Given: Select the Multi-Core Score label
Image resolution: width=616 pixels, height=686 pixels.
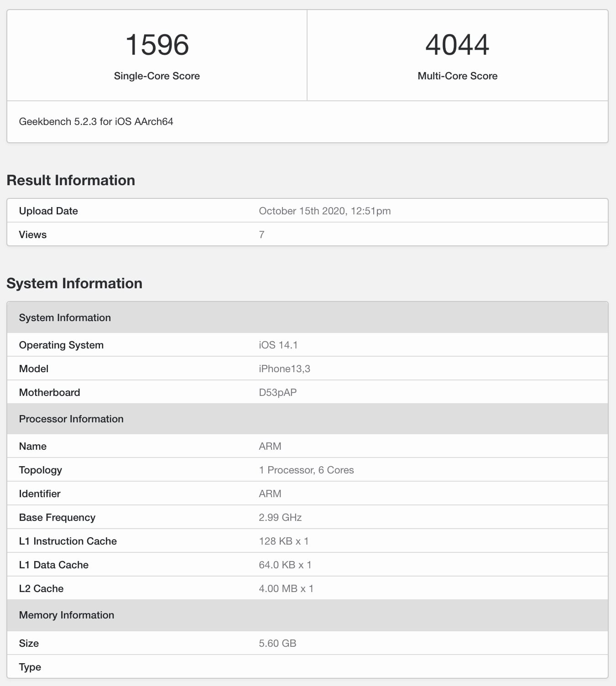Looking at the screenshot, I should point(457,76).
